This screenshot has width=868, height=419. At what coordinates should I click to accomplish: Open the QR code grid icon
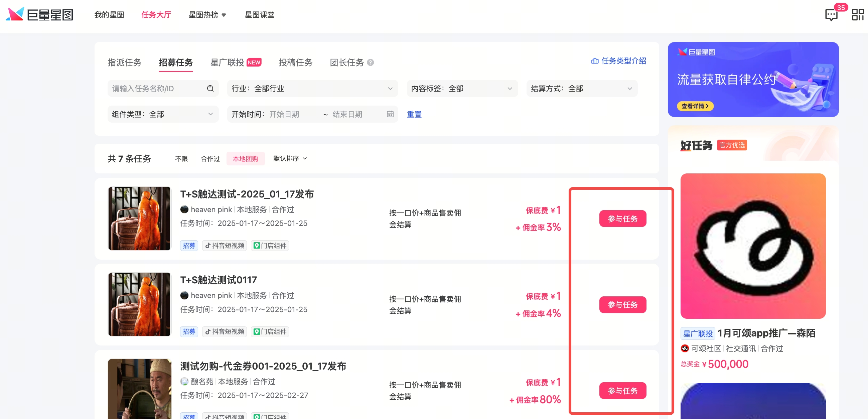coord(858,15)
